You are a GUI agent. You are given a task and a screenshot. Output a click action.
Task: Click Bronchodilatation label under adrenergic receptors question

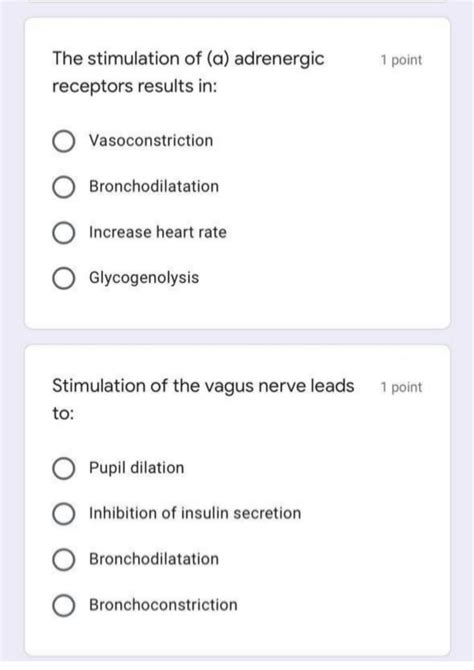(154, 186)
